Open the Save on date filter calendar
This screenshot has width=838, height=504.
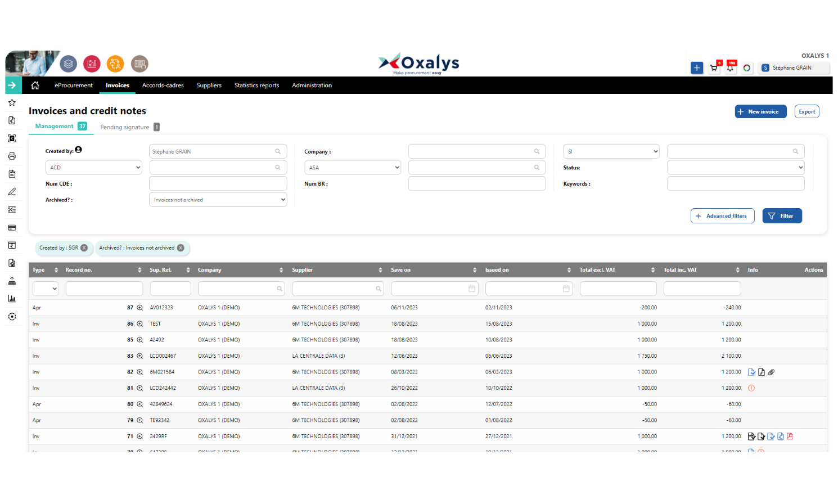(472, 289)
